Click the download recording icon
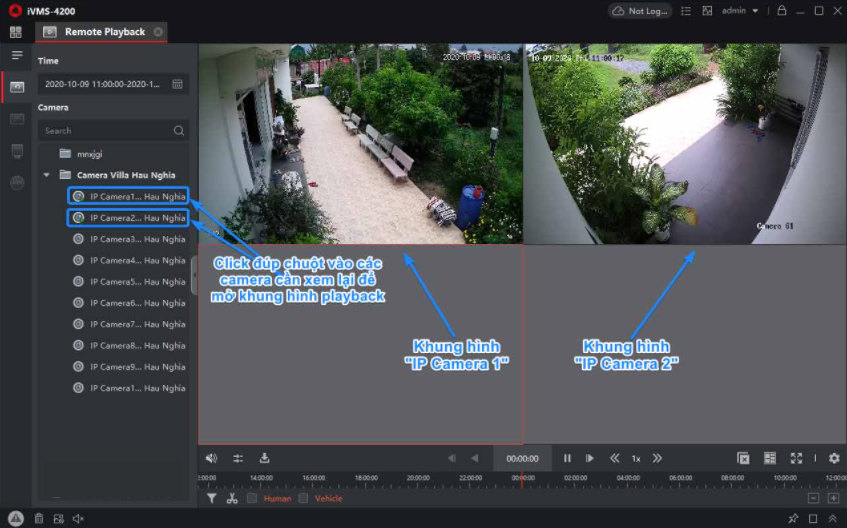This screenshot has width=847, height=528. [x=264, y=458]
